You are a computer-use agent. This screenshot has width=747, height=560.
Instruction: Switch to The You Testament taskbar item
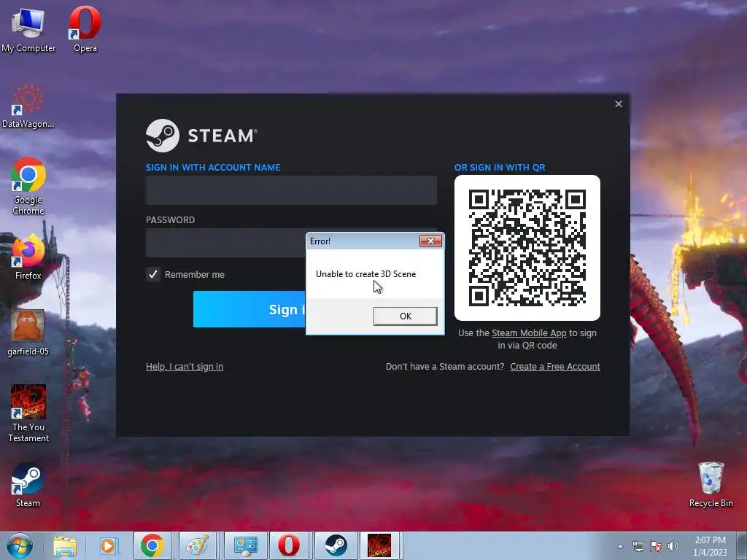click(379, 545)
